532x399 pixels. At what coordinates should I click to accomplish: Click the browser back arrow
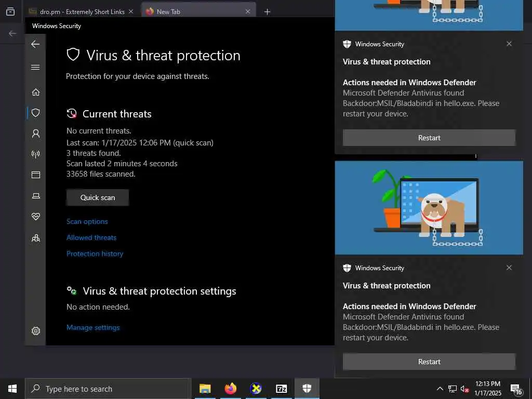pyautogui.click(x=12, y=33)
